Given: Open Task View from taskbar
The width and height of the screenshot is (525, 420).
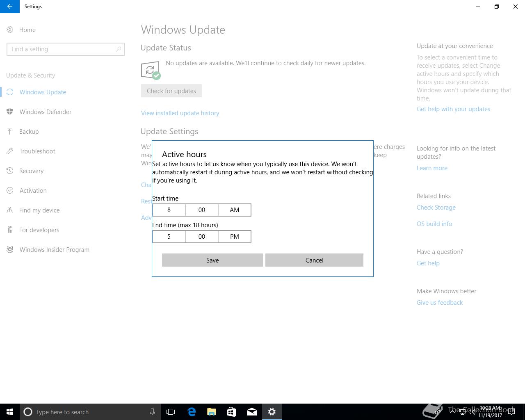Looking at the screenshot, I should point(171,412).
